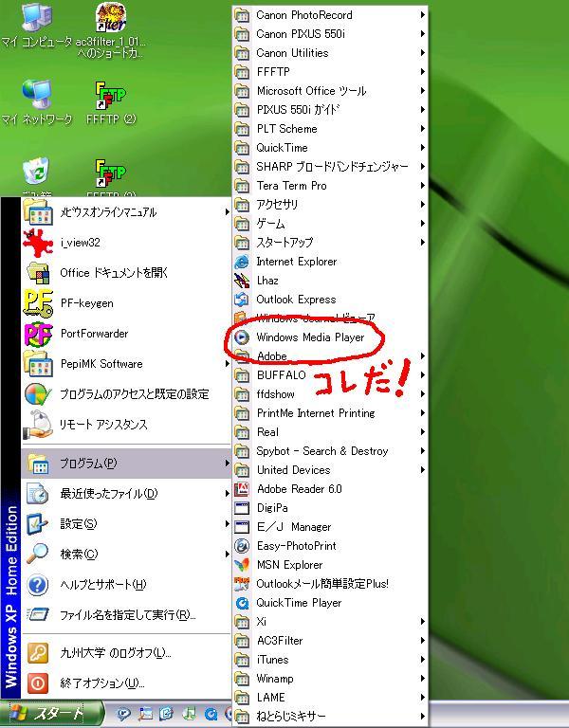Expand Winamp submenu arrow

(422, 679)
